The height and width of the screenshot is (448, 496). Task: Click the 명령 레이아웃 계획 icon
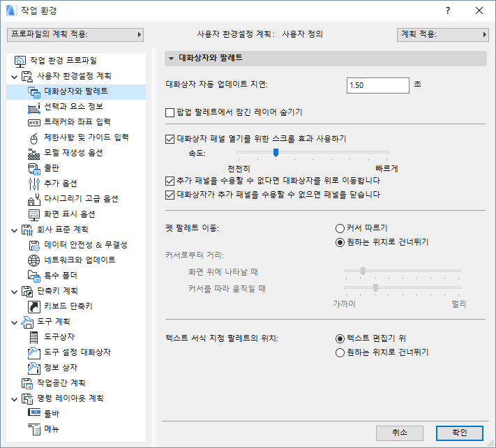[x=27, y=398]
